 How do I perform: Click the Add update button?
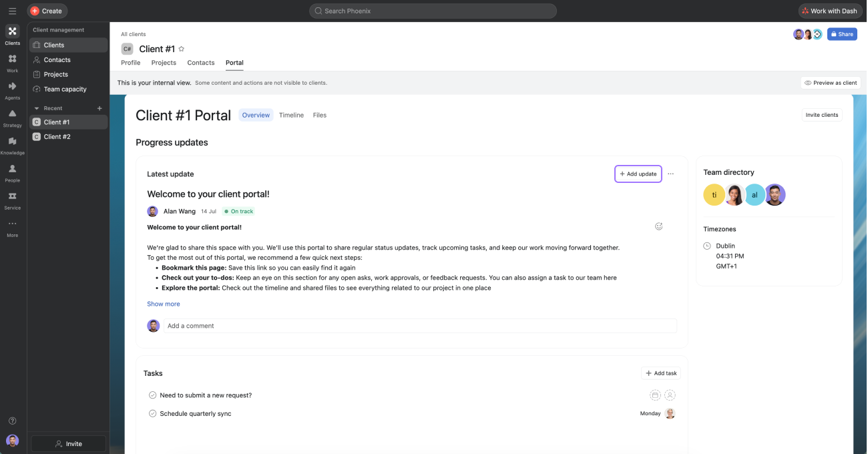tap(638, 174)
